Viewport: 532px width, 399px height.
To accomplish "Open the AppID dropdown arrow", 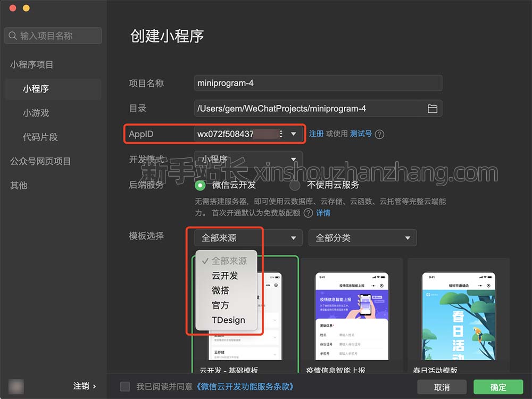I will point(294,134).
